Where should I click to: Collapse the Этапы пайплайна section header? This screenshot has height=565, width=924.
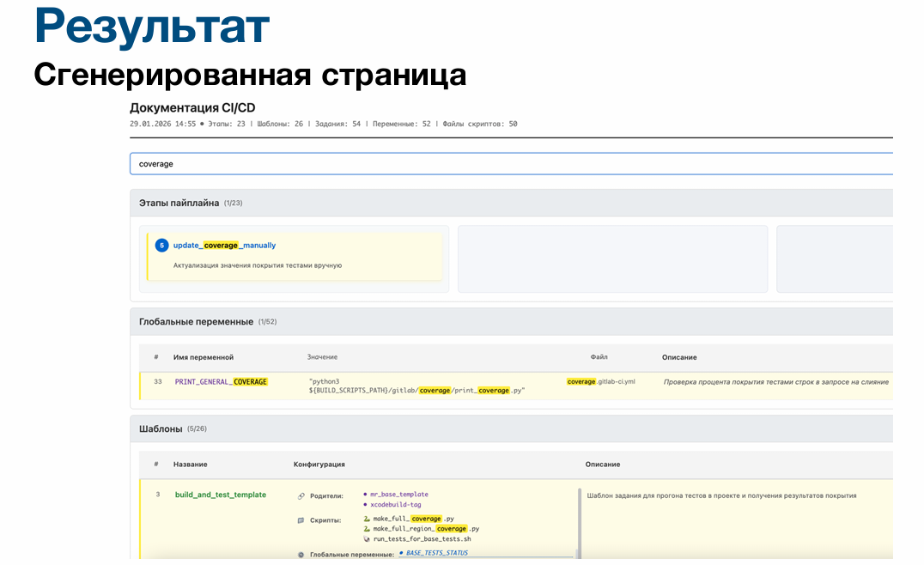click(x=511, y=203)
